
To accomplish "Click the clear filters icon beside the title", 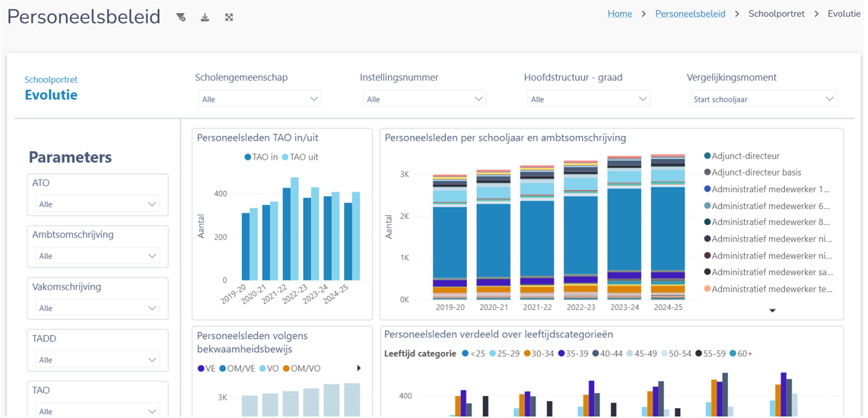I will (x=181, y=17).
